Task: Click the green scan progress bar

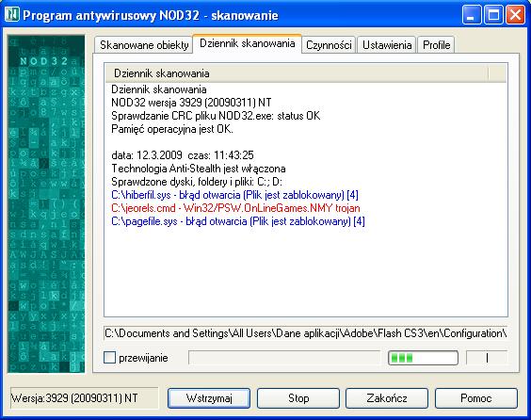Action: pyautogui.click(x=423, y=358)
